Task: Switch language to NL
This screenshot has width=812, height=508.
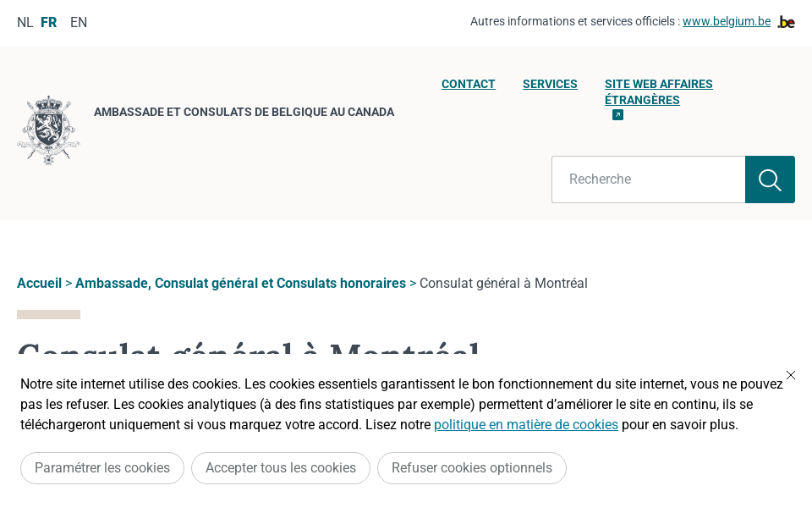Action: (25, 22)
